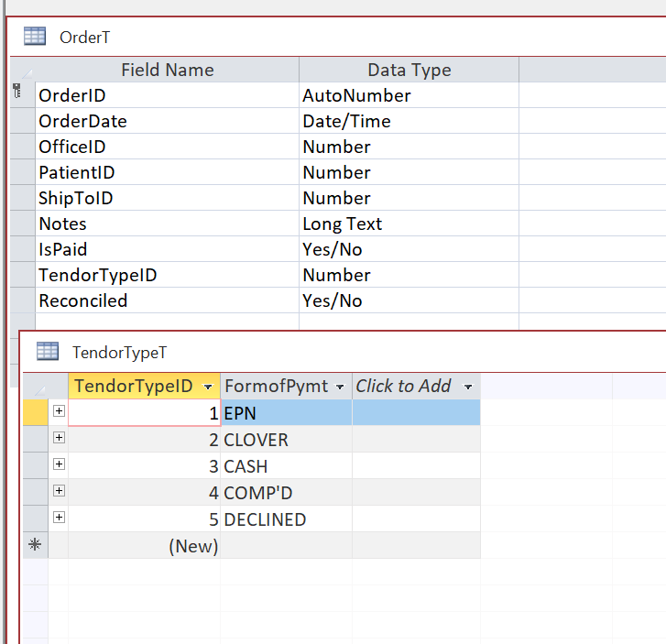
Task: Click the (New) TendorTypeID cell
Action: click(144, 545)
